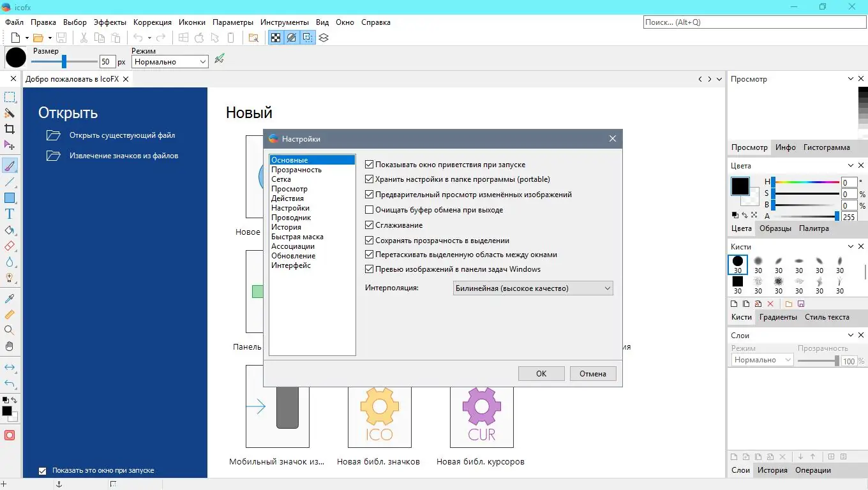
Task: Open the Эффекты menu
Action: pos(109,22)
